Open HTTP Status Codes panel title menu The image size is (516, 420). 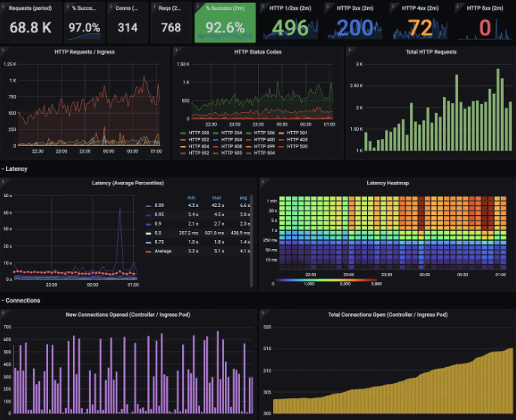point(257,52)
